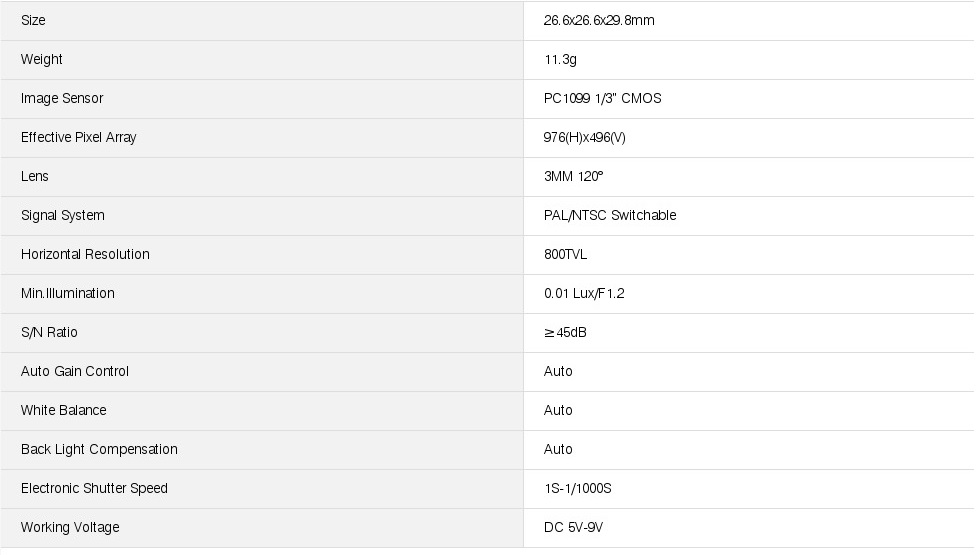Click the Weight label cell
This screenshot has height=555, width=976.
pos(42,59)
